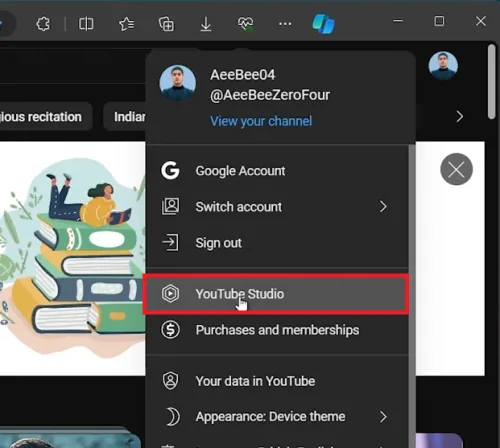
Task: Open the Browser essentials heartbeat icon
Action: click(245, 24)
